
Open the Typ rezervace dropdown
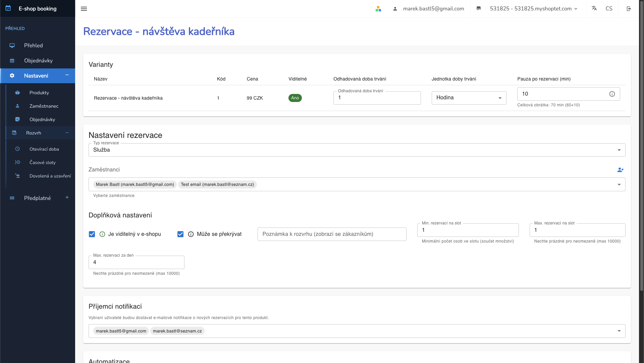[x=357, y=150]
